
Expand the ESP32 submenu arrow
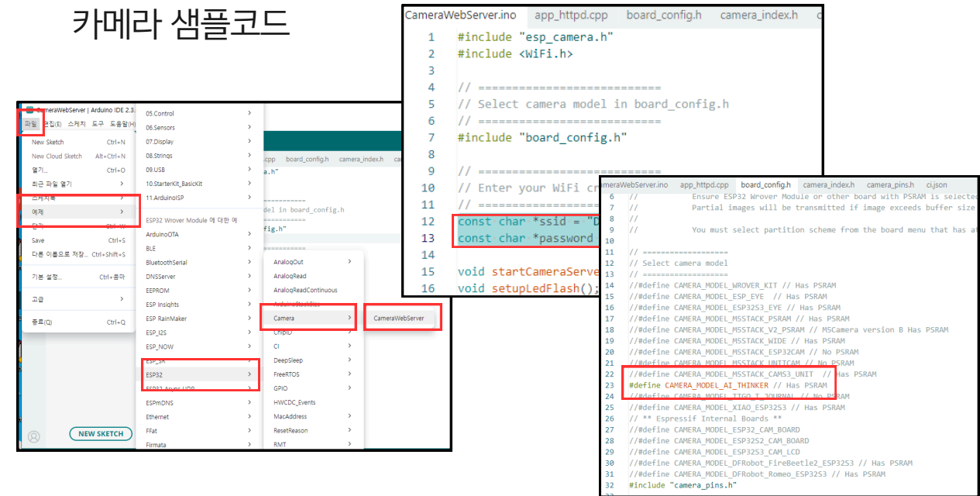coord(249,375)
